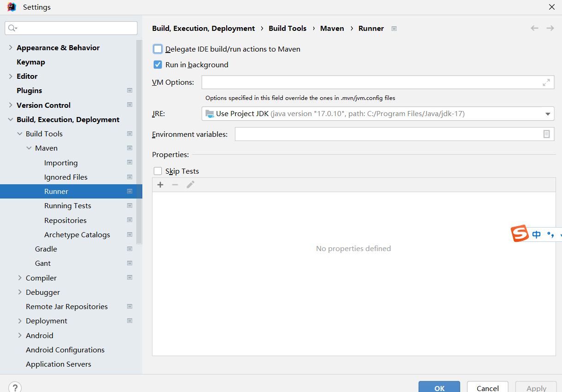
Task: Click the Cancel button
Action: tap(487, 388)
